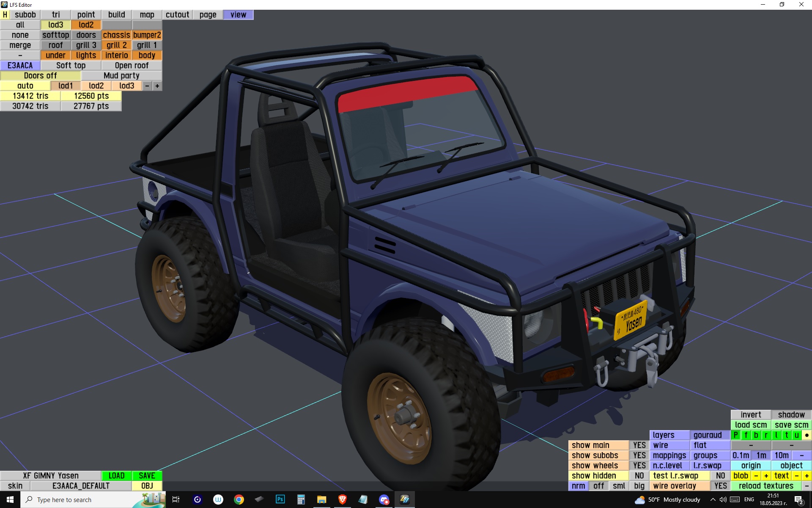The height and width of the screenshot is (508, 812).
Task: Open Calculator from the taskbar
Action: (x=301, y=500)
